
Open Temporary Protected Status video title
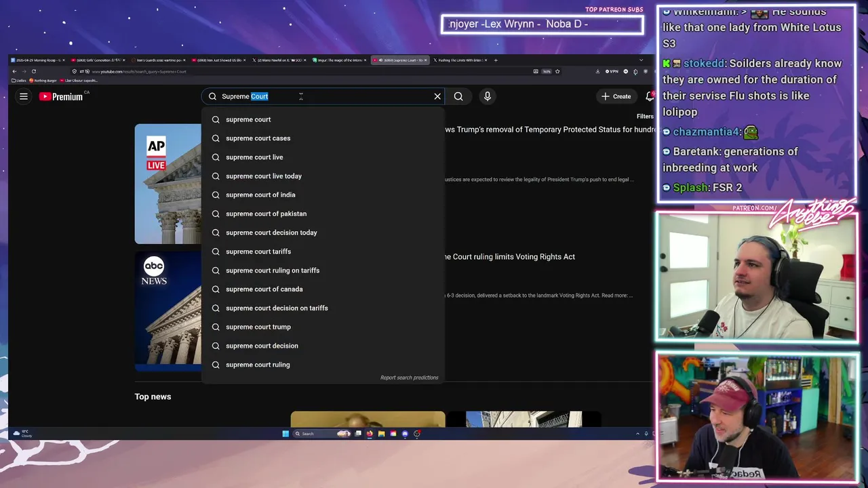pos(550,129)
